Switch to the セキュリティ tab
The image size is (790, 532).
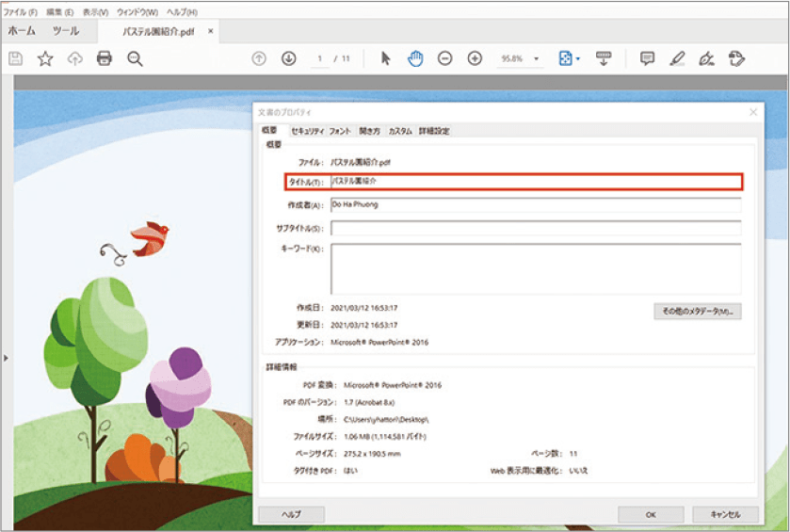pyautogui.click(x=307, y=131)
